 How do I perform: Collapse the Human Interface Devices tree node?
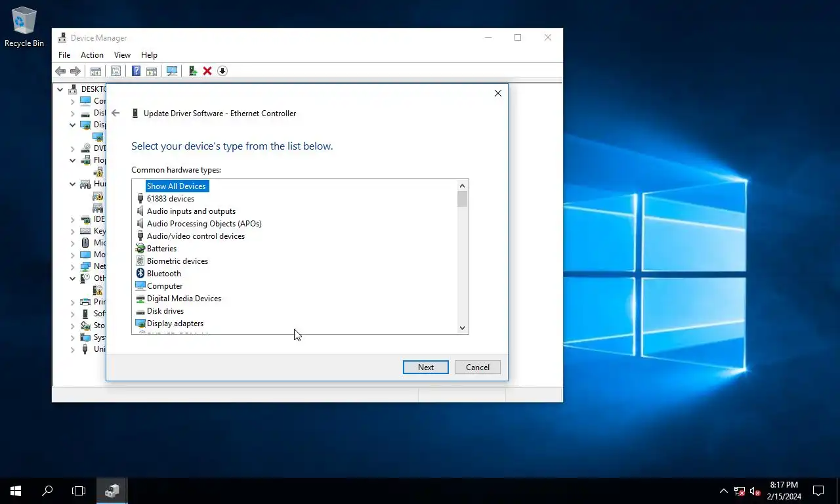tap(73, 184)
